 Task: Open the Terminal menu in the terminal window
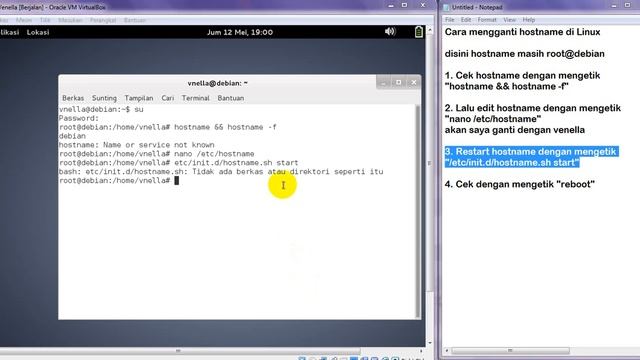196,98
